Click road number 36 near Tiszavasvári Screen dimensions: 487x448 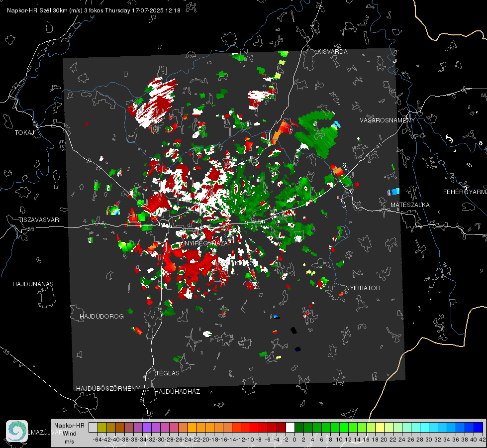coord(31,229)
